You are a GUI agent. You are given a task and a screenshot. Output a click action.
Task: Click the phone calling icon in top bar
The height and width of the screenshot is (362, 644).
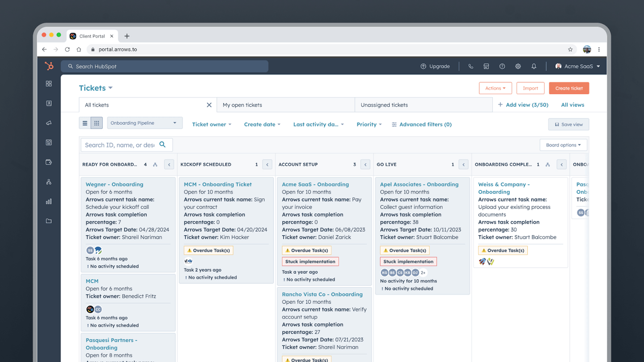[x=470, y=66]
